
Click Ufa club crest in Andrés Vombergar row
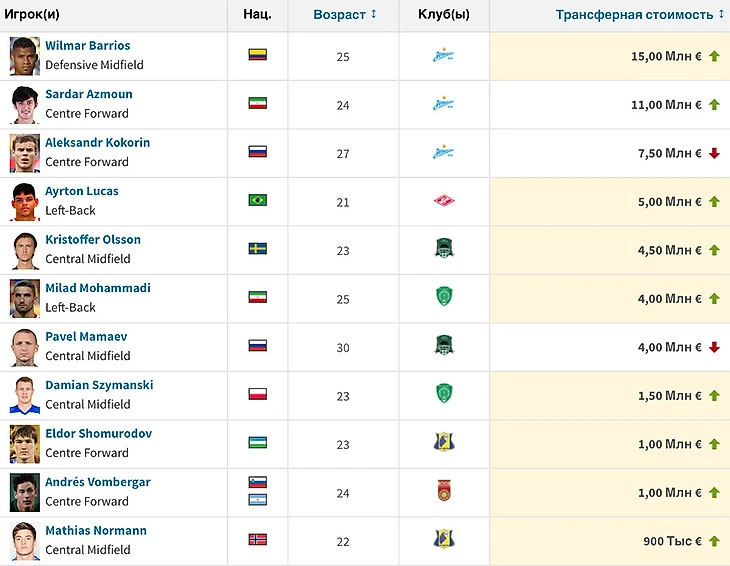tap(444, 491)
